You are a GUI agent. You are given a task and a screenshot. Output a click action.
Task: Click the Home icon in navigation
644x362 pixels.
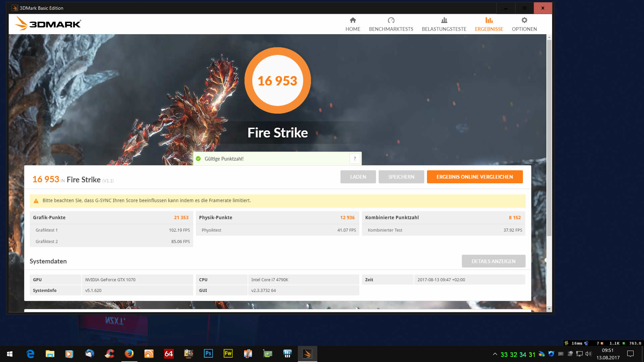[x=353, y=20]
